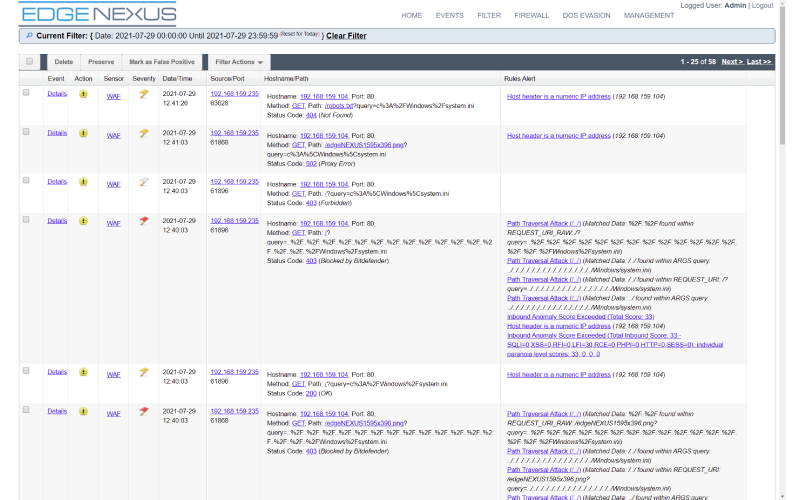Check the box for the 200 OK event
Image resolution: width=800 pixels, height=500 pixels.
(26, 371)
